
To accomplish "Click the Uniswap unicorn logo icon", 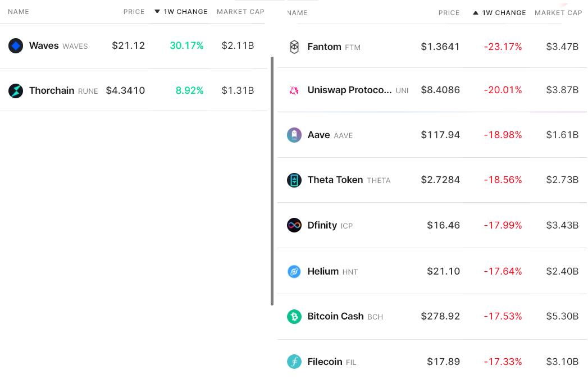I will coord(294,90).
